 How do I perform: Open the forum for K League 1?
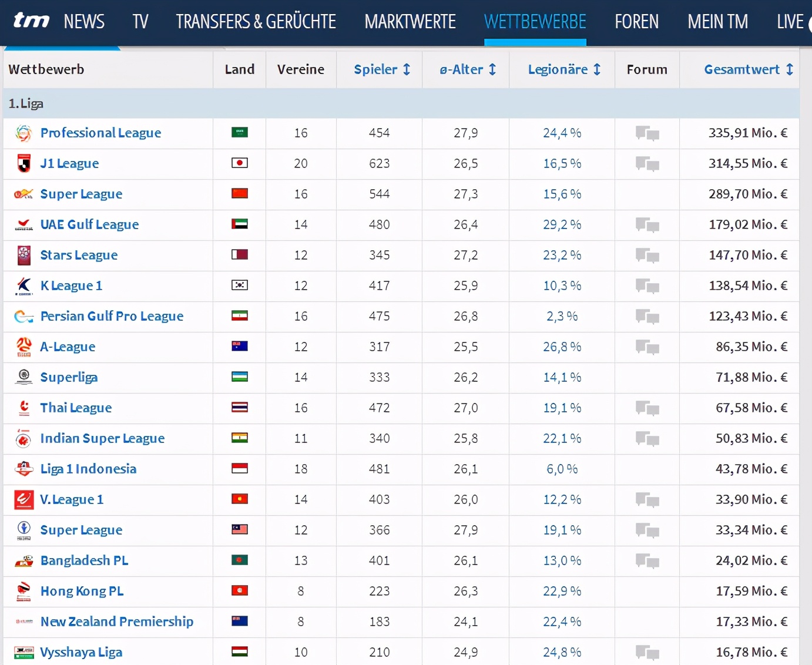pos(647,286)
